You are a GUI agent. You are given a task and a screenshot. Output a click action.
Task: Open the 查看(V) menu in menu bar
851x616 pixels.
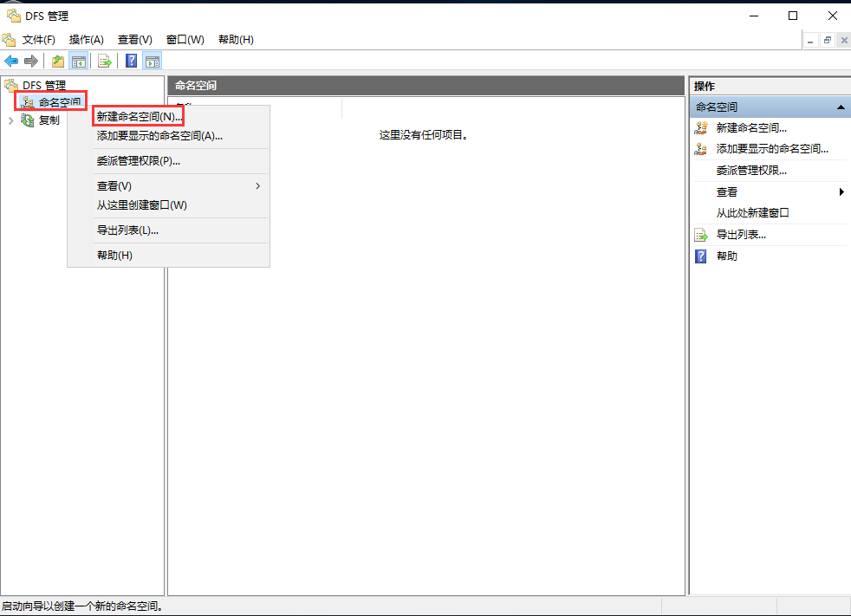pos(134,40)
